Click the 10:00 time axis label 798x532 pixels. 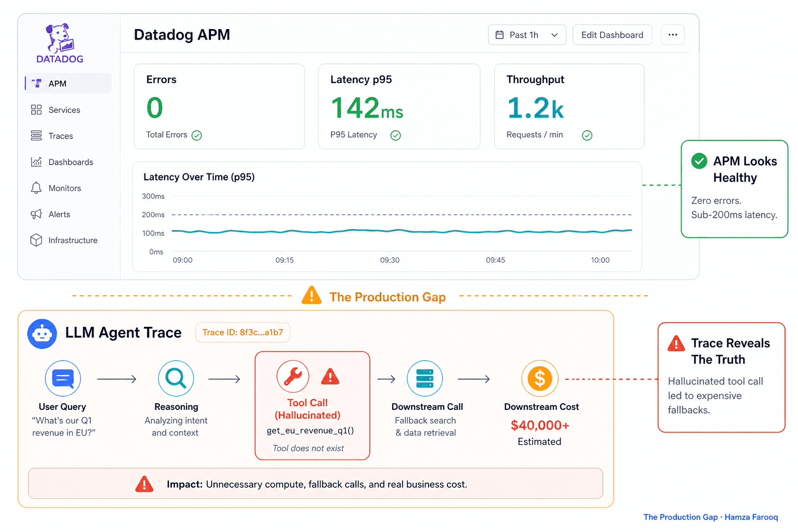600,260
